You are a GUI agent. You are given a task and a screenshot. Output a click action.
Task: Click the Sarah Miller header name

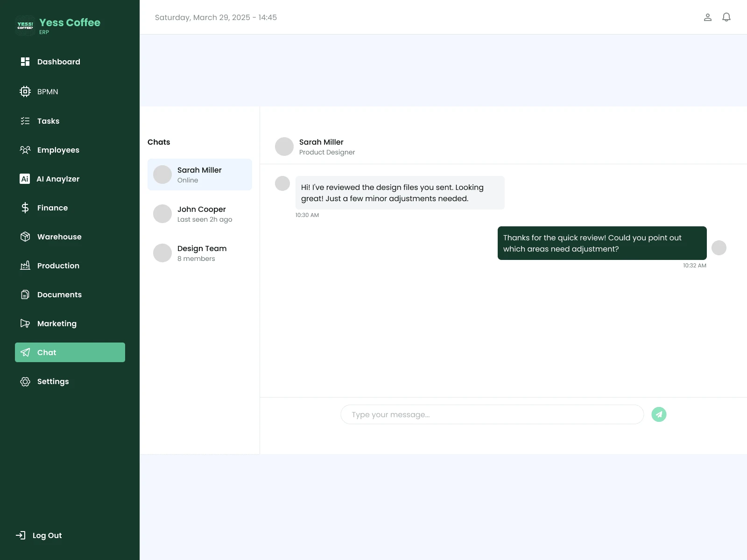321,142
